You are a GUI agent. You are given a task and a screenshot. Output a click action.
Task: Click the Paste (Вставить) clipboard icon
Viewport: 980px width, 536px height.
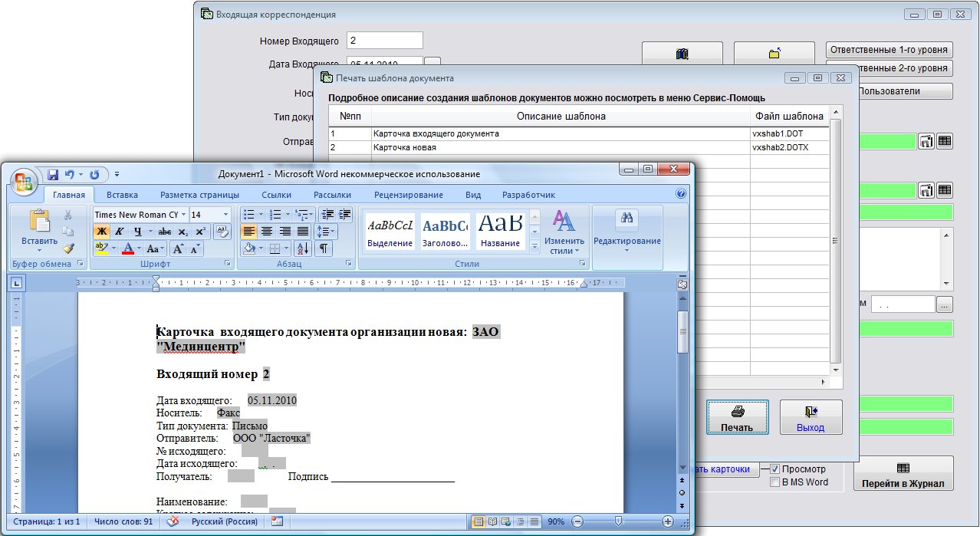(39, 221)
